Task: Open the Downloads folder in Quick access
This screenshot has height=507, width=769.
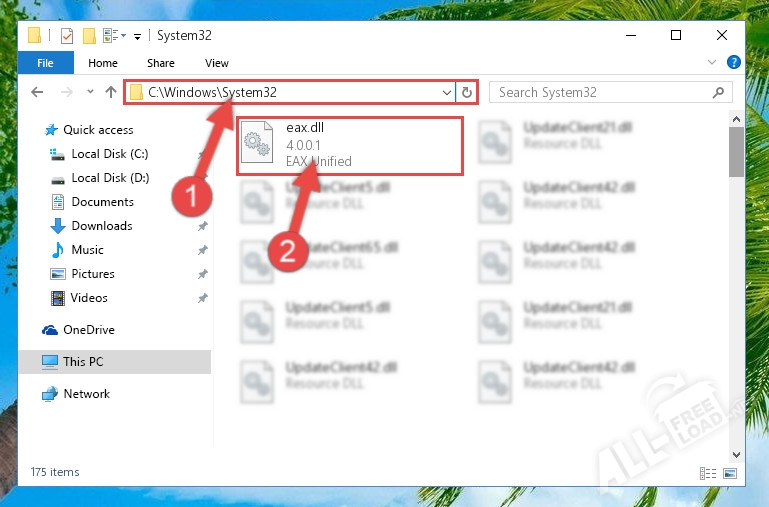Action: pos(101,226)
